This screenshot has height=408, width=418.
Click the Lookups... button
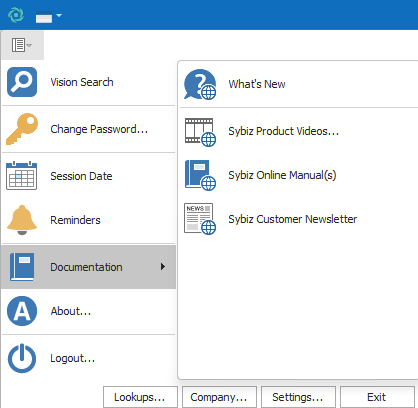(x=140, y=397)
